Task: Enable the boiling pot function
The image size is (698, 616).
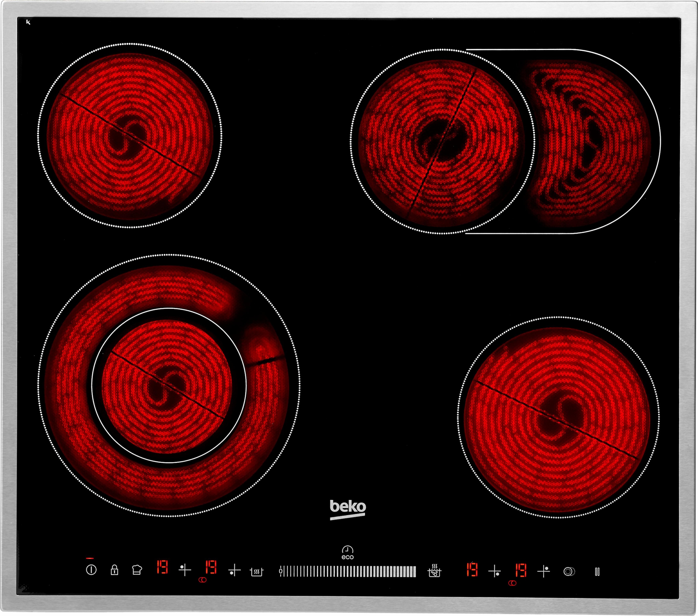Action: pos(435,570)
